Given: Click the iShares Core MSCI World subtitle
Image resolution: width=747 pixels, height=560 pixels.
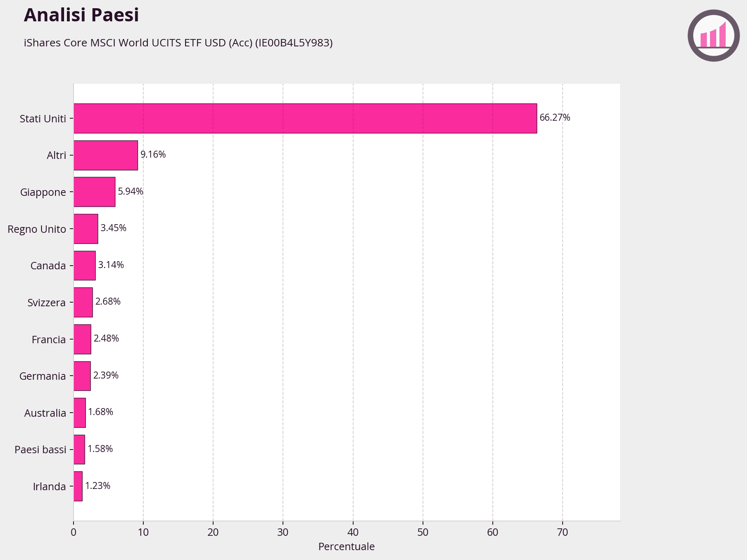Looking at the screenshot, I should (178, 43).
